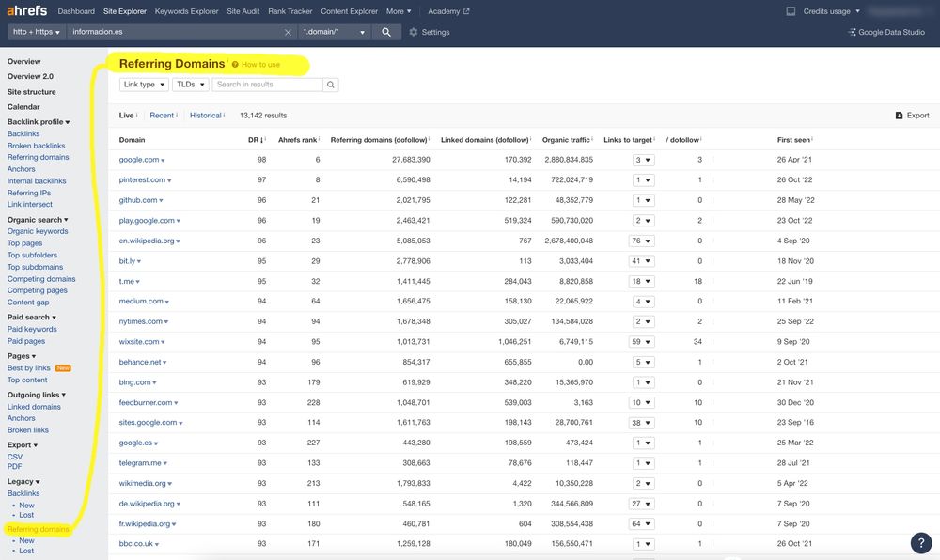Open the *.domain/* mode dropdown
The width and height of the screenshot is (940, 560).
click(x=334, y=32)
